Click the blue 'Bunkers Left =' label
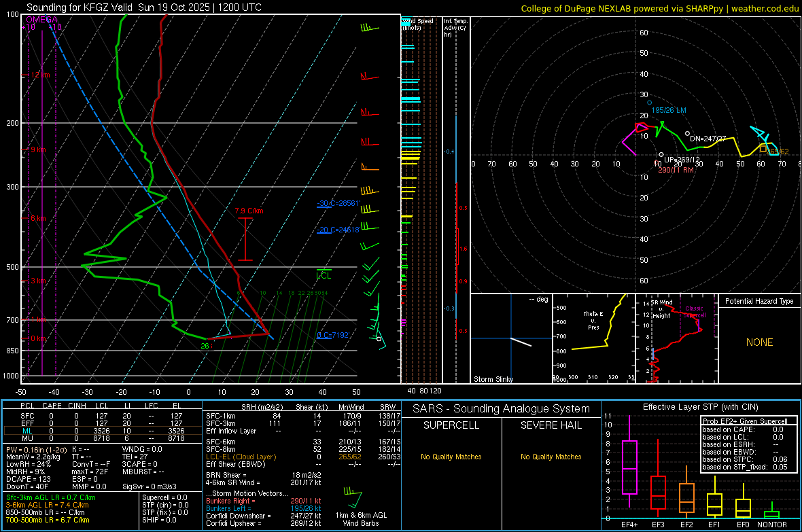The image size is (802, 532). [228, 508]
